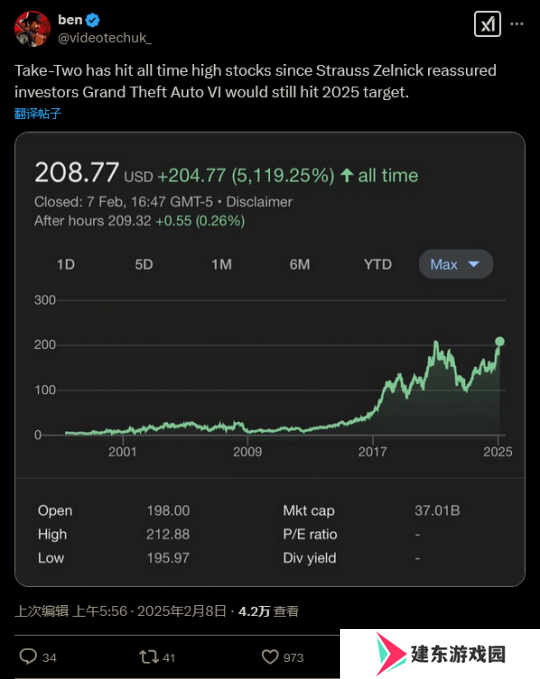Viewport: 540px width, 679px height.
Task: Open ben's profile avatar picture
Action: tap(32, 29)
